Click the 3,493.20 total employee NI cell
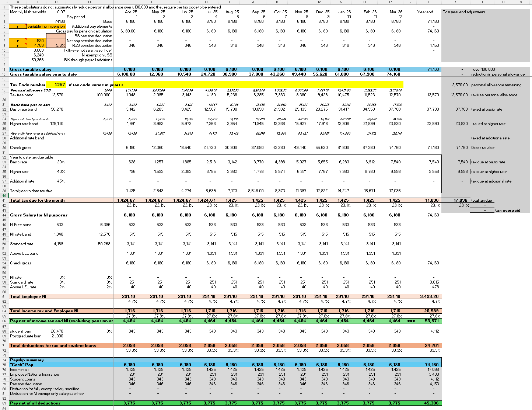The height and width of the screenshot is (410, 532). [430, 296]
